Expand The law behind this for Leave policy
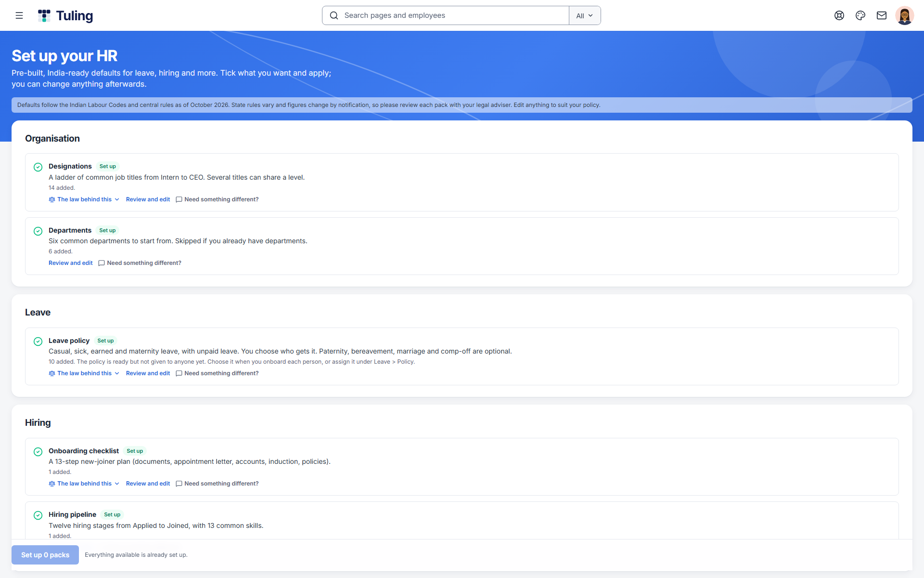The width and height of the screenshot is (924, 578). 84,373
